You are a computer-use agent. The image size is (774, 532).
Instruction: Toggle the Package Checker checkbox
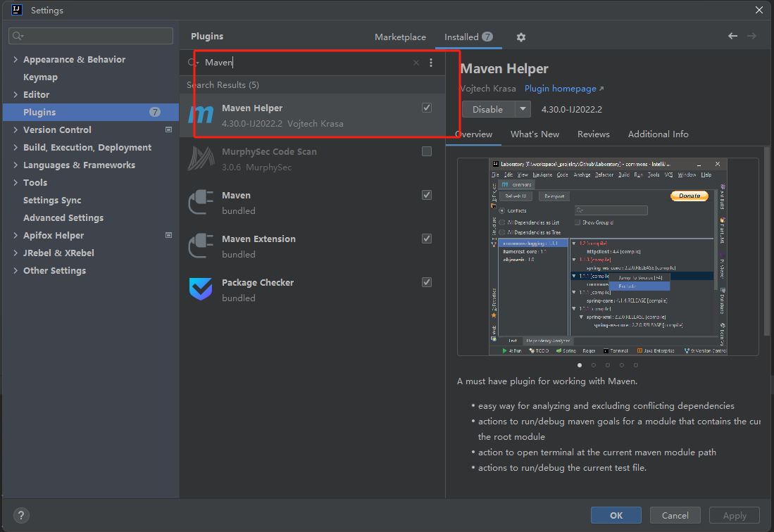point(427,282)
